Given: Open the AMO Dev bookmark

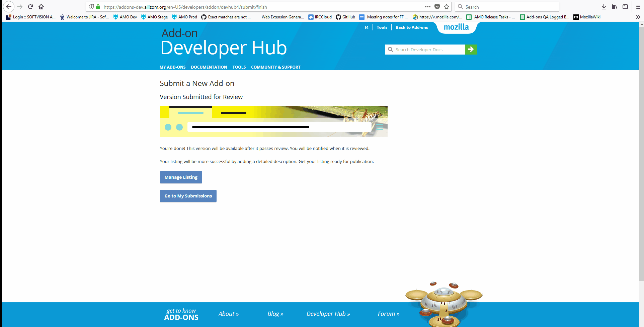Looking at the screenshot, I should pyautogui.click(x=125, y=17).
